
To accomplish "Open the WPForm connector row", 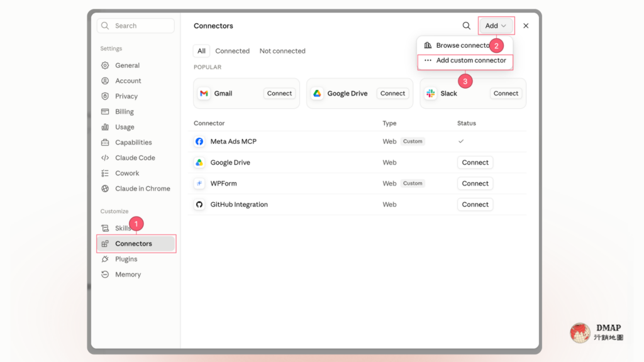I will click(x=357, y=184).
